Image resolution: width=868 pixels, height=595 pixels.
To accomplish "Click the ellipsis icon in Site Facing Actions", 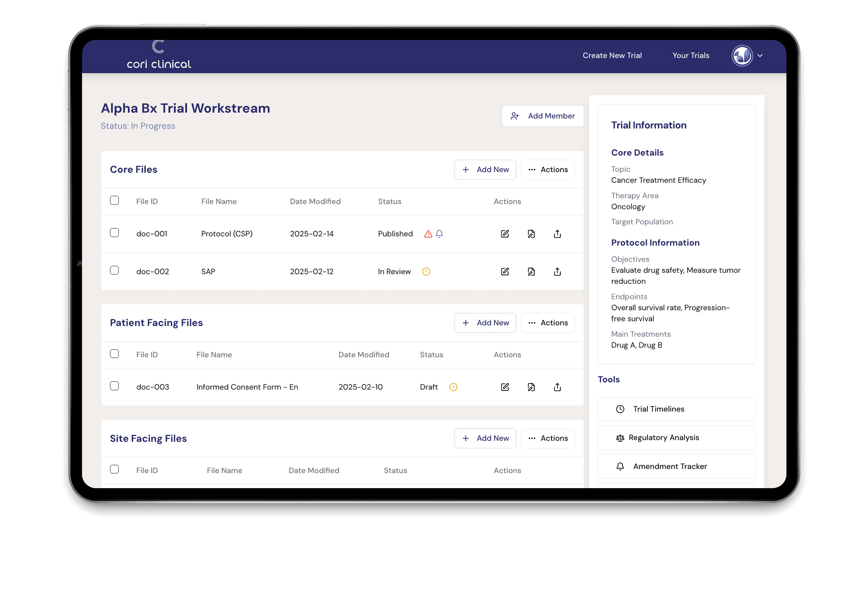I will 532,438.
